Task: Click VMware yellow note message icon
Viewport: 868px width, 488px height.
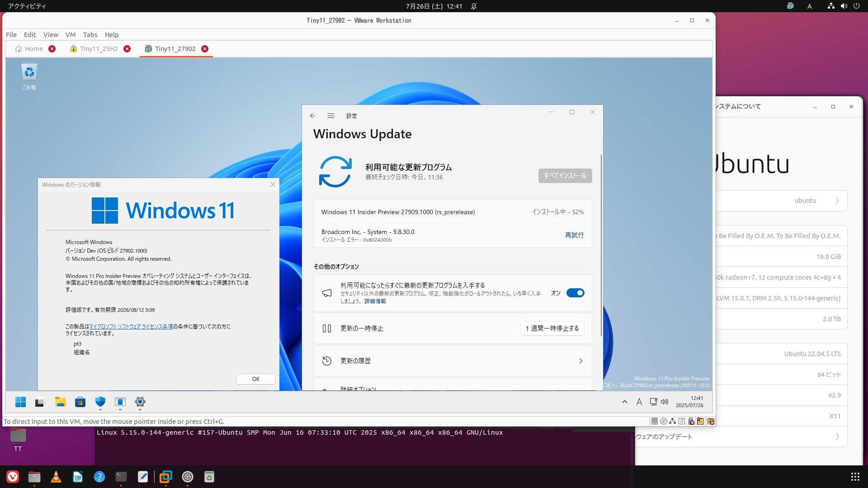Action: pos(700,421)
